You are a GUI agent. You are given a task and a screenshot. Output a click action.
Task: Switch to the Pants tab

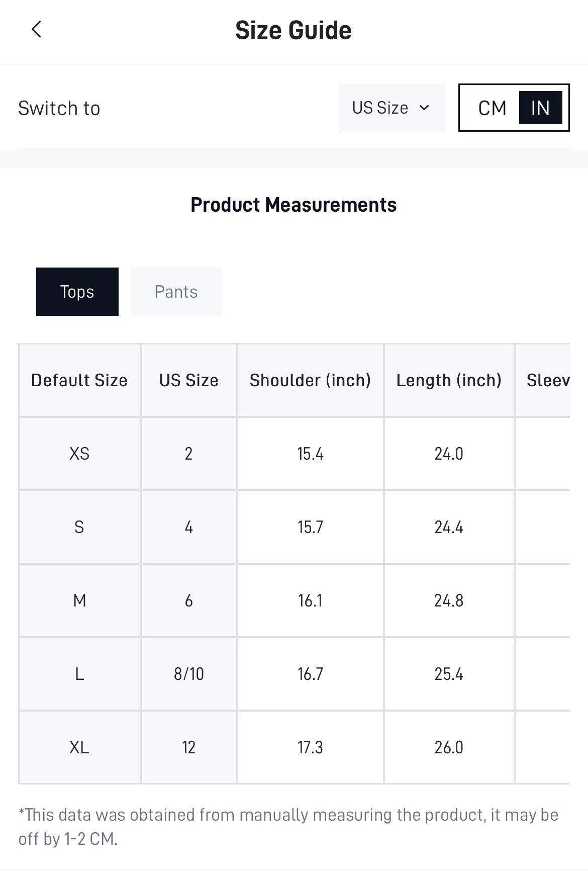coord(176,292)
